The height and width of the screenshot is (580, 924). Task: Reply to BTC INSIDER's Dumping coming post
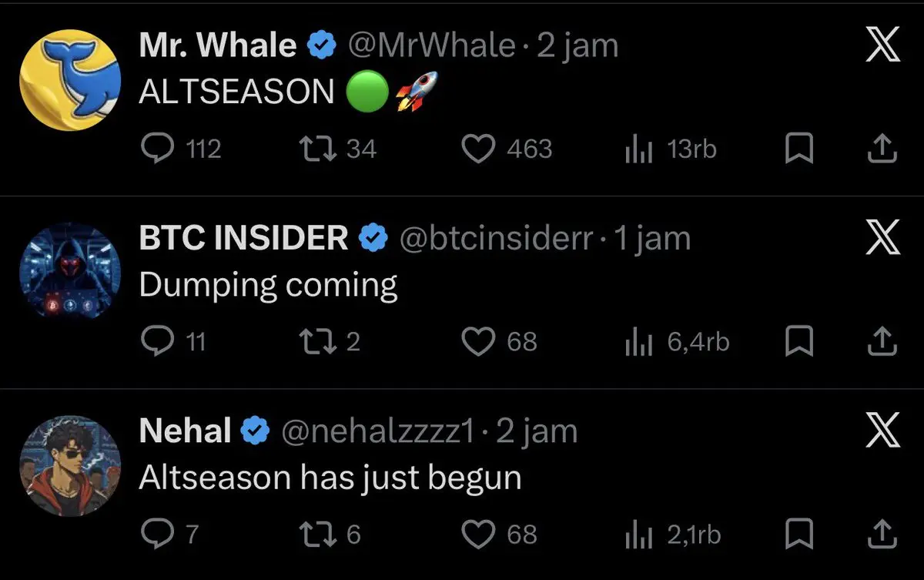tap(159, 341)
